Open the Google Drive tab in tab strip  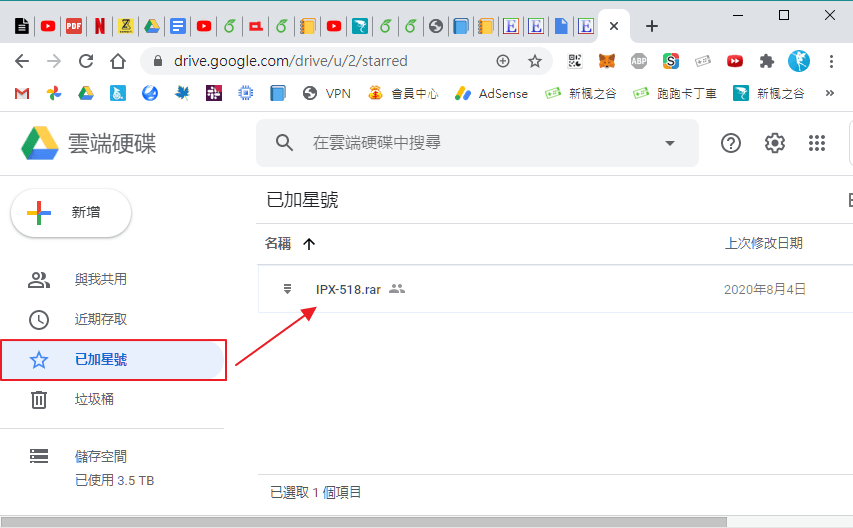152,26
